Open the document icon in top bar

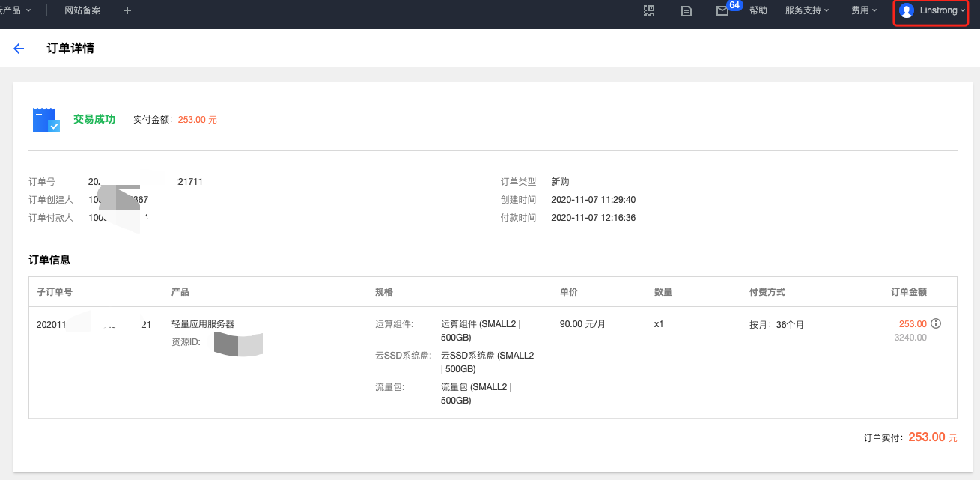coord(686,10)
